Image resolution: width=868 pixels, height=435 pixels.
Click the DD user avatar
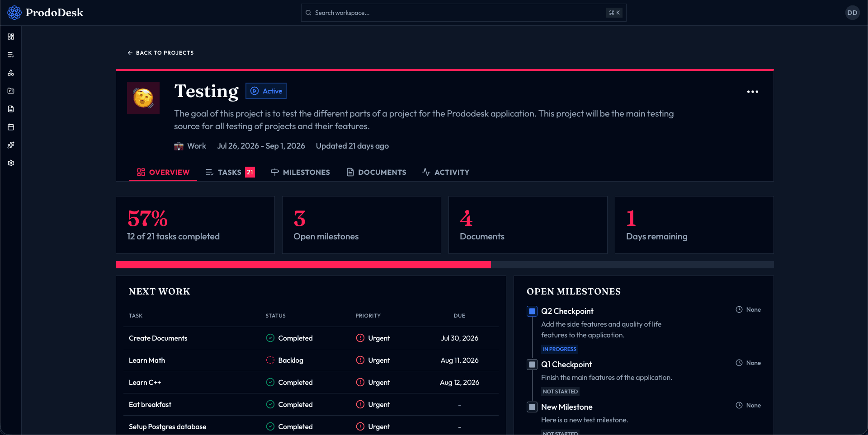click(852, 13)
